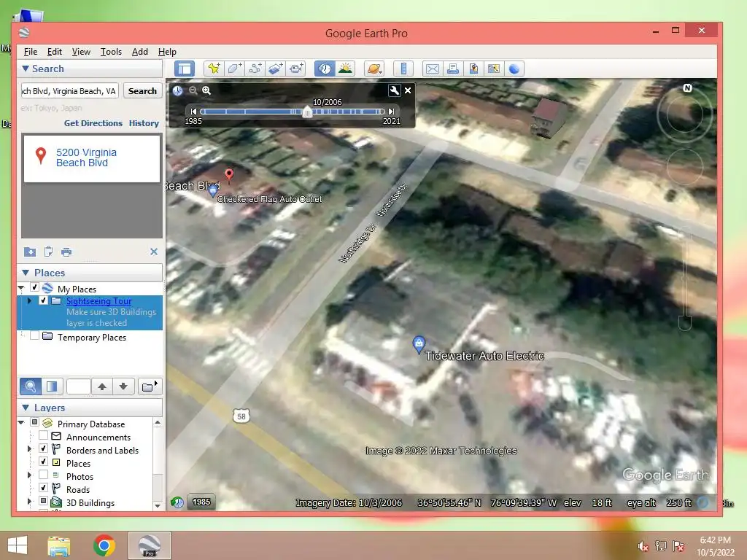
Task: Add image overlay tool
Action: [x=275, y=69]
